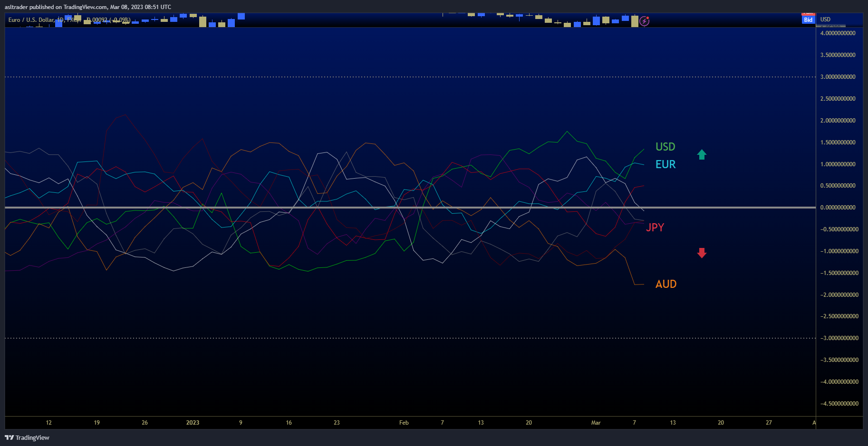Click the 16 date label on the time axis
The height and width of the screenshot is (446, 868).
(x=289, y=423)
